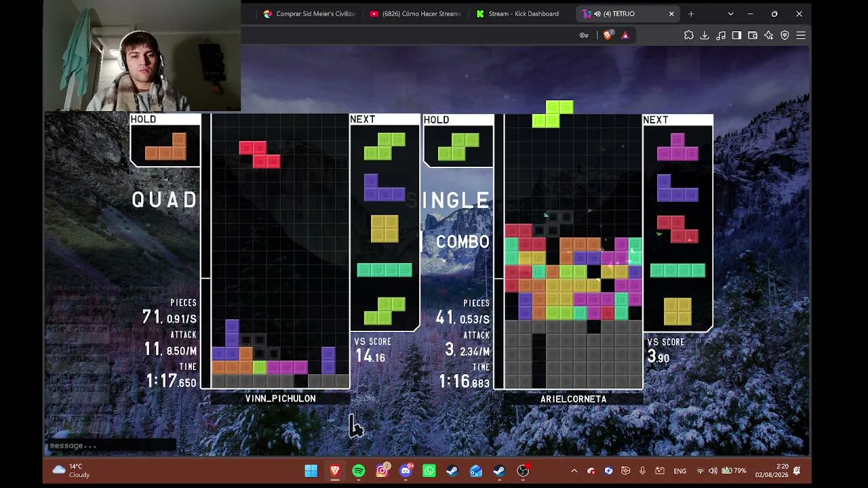Click the webcam overlay of the streamer
Screen dimensions: 868x488
point(142,56)
